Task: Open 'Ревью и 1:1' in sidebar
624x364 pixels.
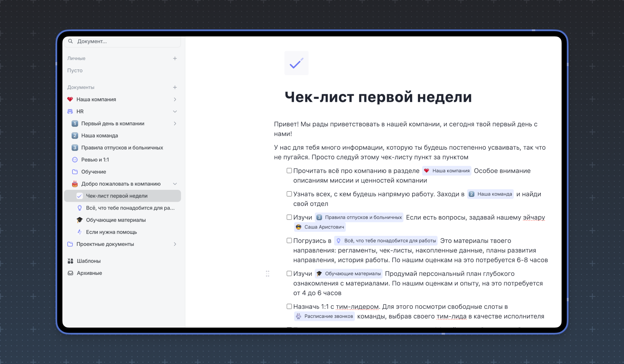Action: pyautogui.click(x=95, y=160)
